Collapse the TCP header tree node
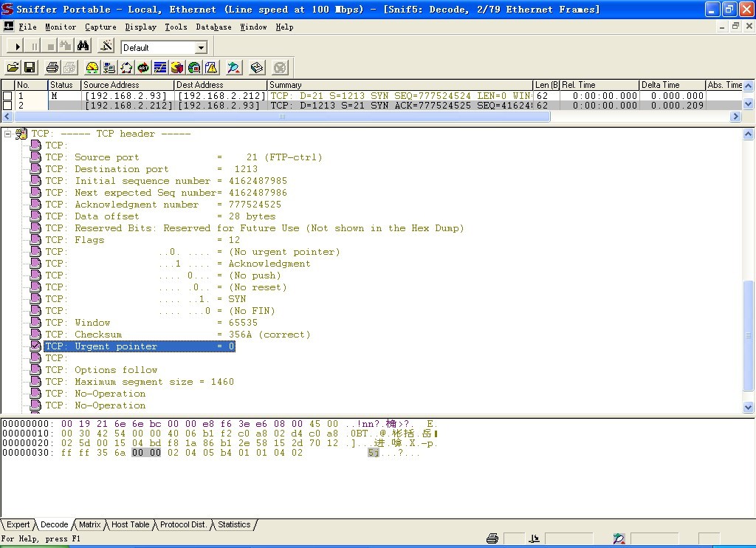This screenshot has height=548, width=756. 7,134
